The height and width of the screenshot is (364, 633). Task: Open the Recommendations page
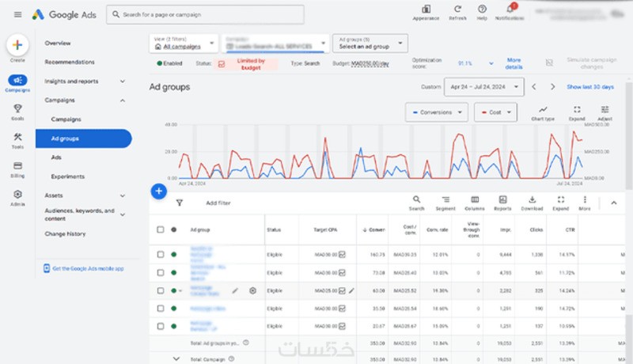point(70,63)
